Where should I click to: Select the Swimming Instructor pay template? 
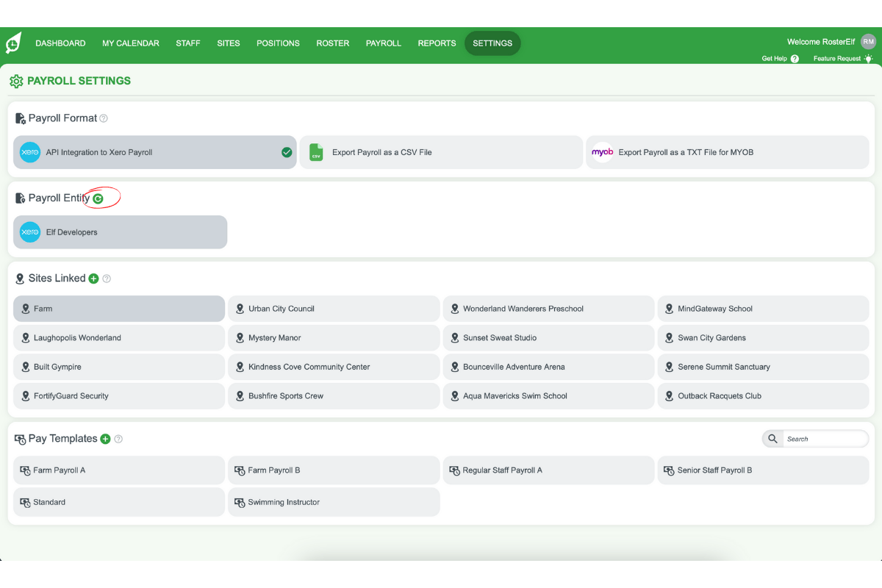click(334, 502)
